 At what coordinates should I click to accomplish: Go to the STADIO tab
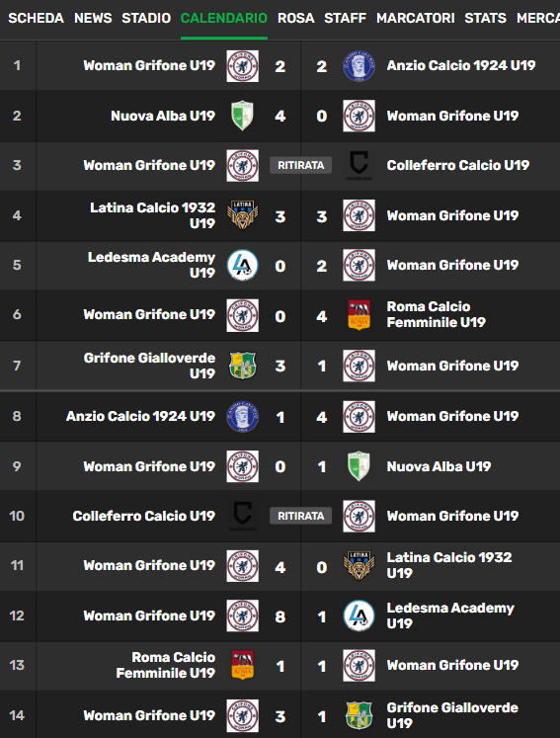pos(146,18)
